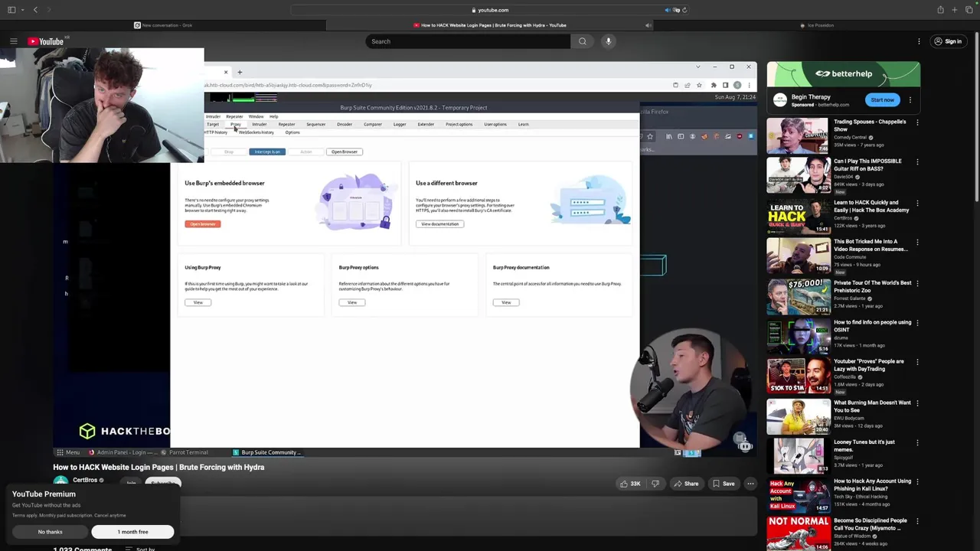Open options for the Prehistoric Zoo video
Screen dimensions: 980x551
[917, 283]
